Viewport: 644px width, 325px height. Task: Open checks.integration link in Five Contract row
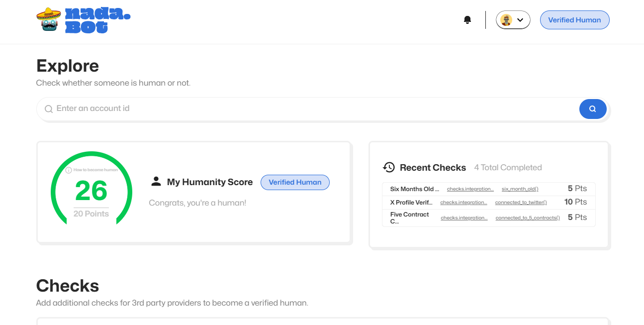pyautogui.click(x=464, y=218)
